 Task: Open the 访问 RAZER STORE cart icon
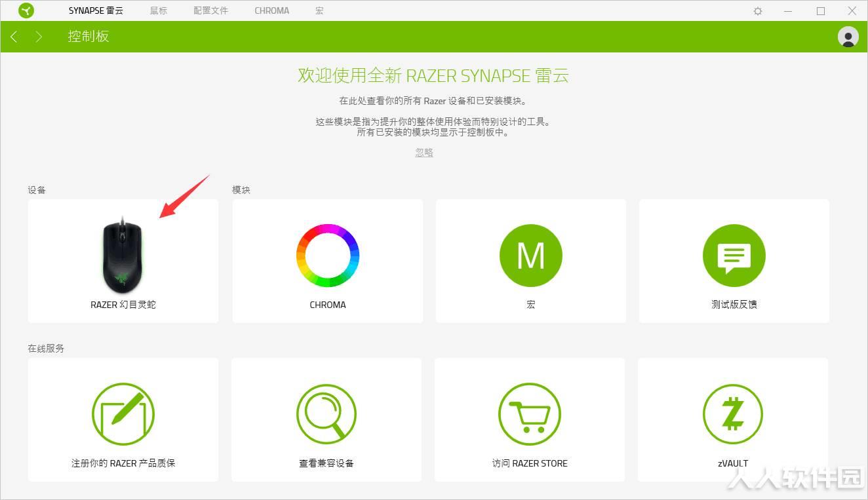(530, 414)
